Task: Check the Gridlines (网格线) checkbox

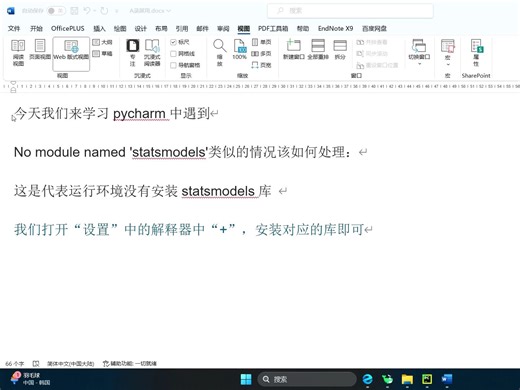Action: pyautogui.click(x=173, y=54)
